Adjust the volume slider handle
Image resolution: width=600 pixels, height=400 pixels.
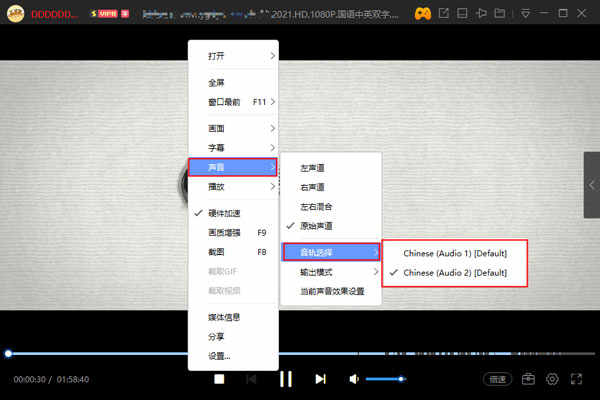coord(401,379)
